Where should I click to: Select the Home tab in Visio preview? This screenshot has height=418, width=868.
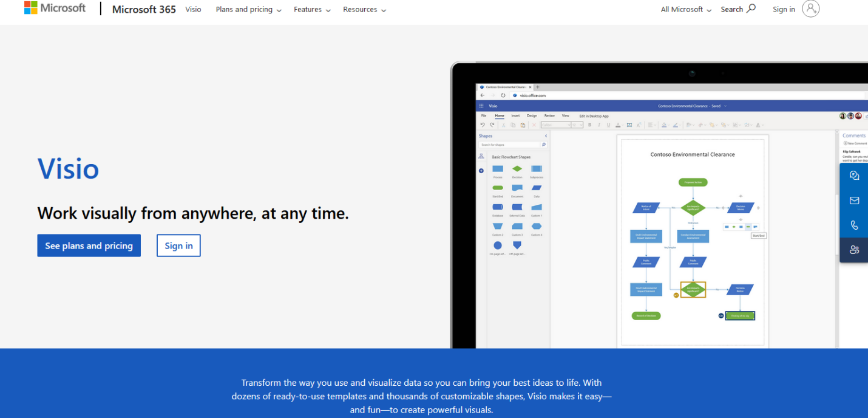(500, 115)
